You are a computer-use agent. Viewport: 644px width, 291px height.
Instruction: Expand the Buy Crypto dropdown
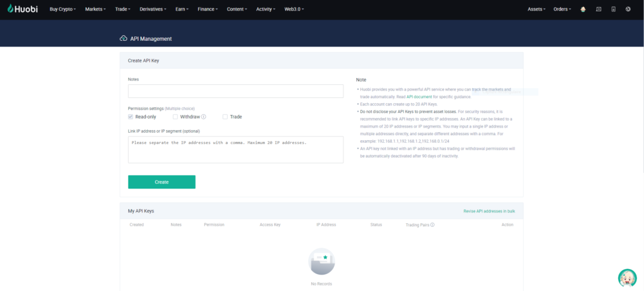(62, 9)
